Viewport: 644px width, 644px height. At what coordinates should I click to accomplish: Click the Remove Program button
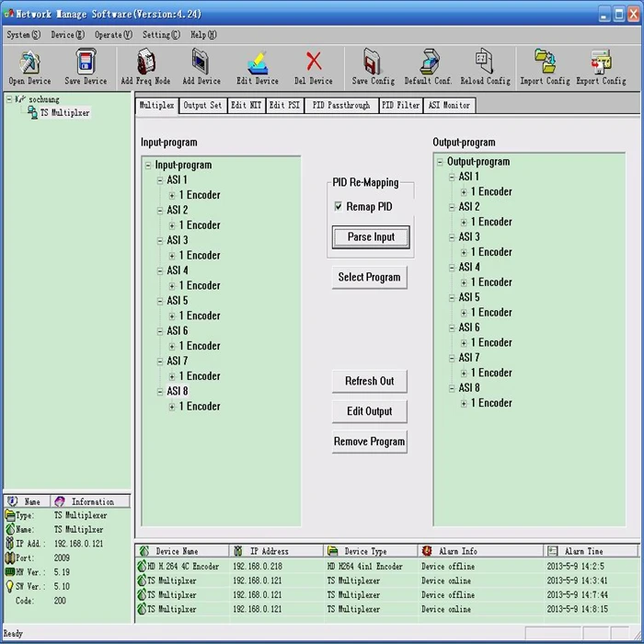point(369,442)
